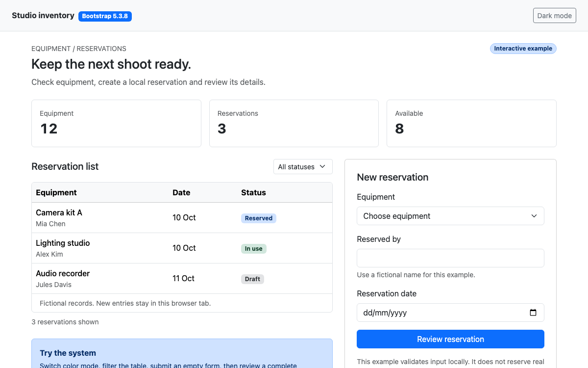Submit with the Review reservation button

click(x=450, y=339)
